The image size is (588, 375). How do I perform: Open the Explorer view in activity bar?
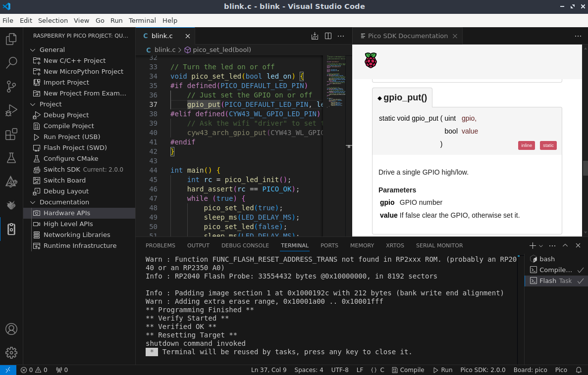[x=11, y=39]
